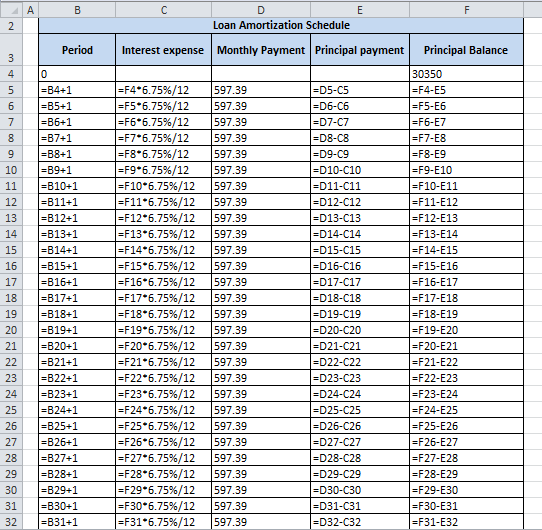The image size is (542, 530).
Task: Select column B header
Action: coord(77,10)
